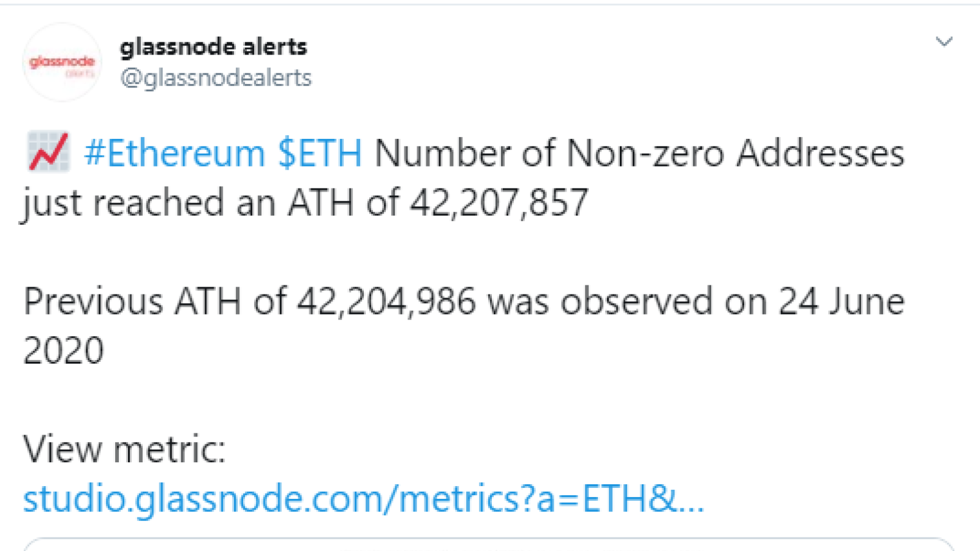Select the 42,207,857 ATH figure
Viewport: 980px width, 551px height.
click(x=499, y=203)
